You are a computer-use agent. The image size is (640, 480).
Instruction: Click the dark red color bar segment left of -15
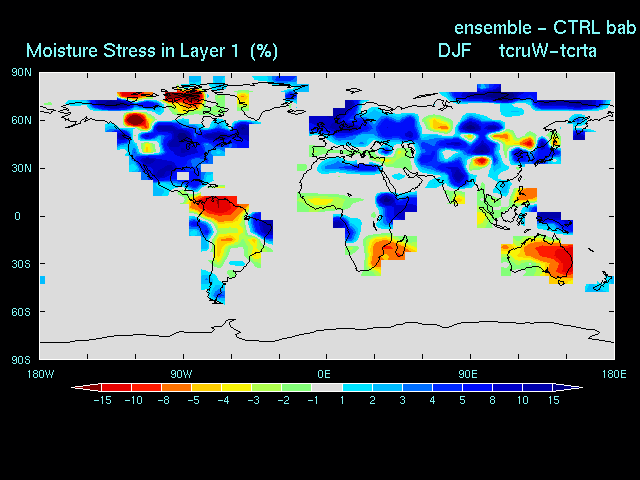(x=92, y=387)
